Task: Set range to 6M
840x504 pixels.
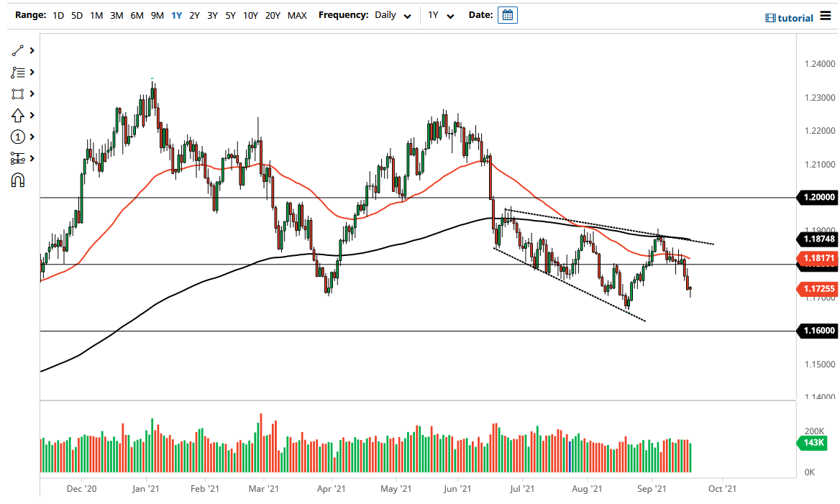Action: 137,15
